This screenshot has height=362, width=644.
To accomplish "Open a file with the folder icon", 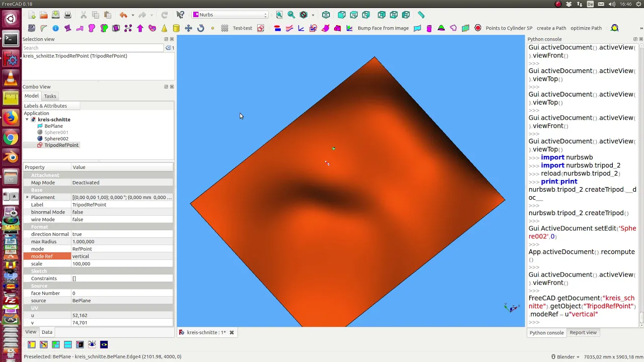I will click(44, 15).
